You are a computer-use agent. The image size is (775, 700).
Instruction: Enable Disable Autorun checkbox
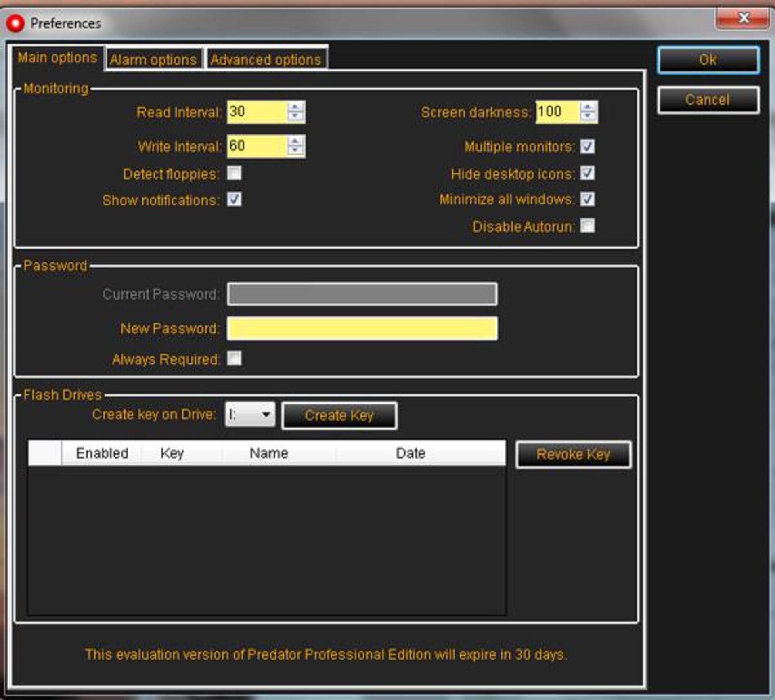click(587, 226)
